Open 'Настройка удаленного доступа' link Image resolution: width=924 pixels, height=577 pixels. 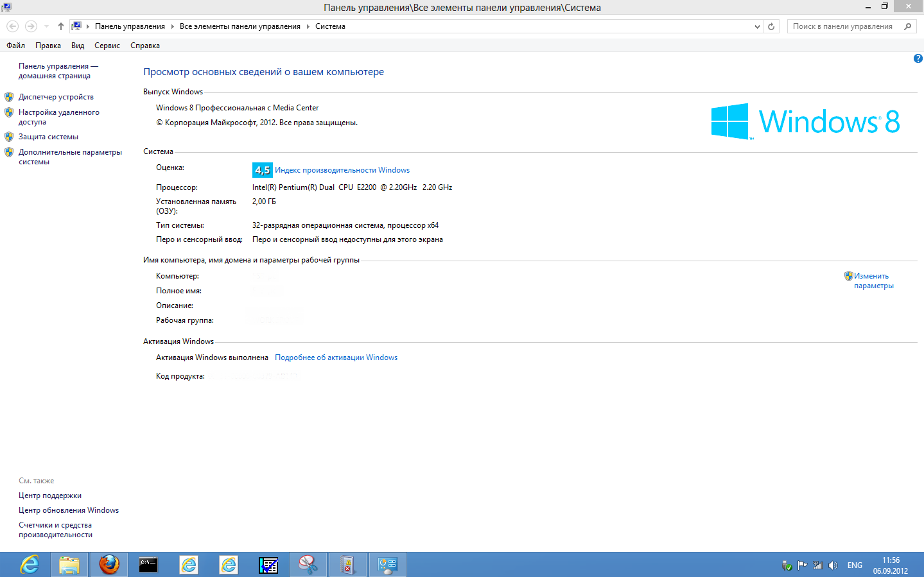[x=59, y=117]
